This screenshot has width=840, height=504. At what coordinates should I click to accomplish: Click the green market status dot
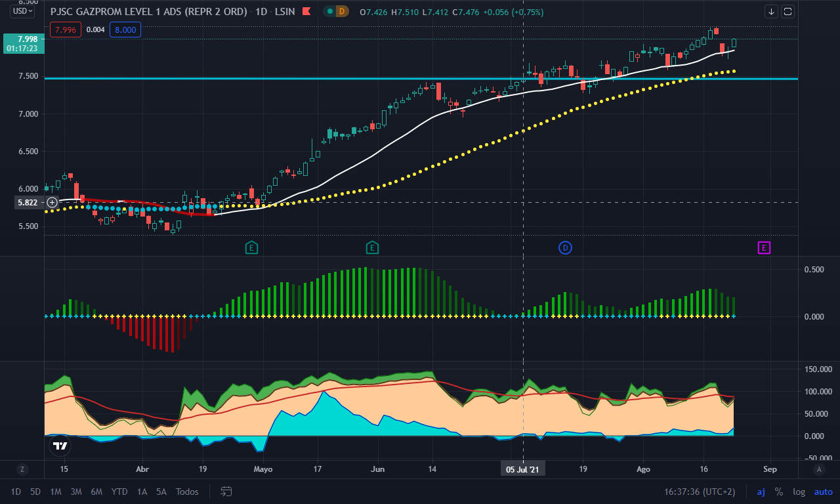point(329,12)
